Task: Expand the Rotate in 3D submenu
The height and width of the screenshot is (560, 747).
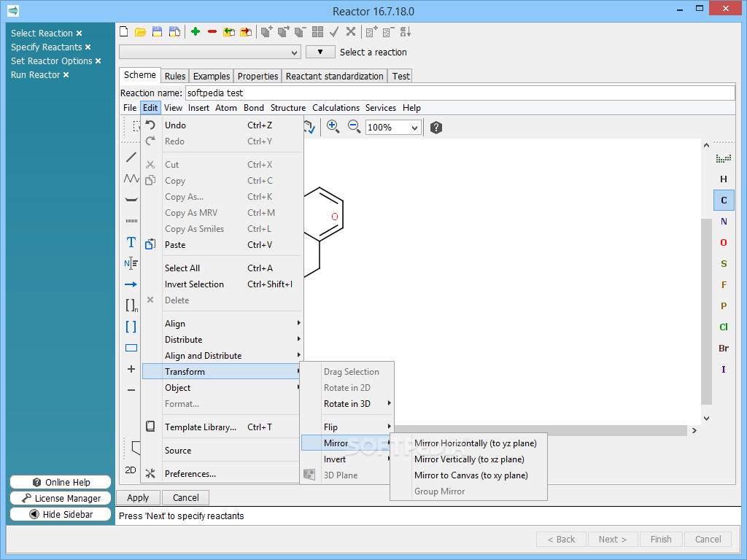Action: pyautogui.click(x=347, y=404)
